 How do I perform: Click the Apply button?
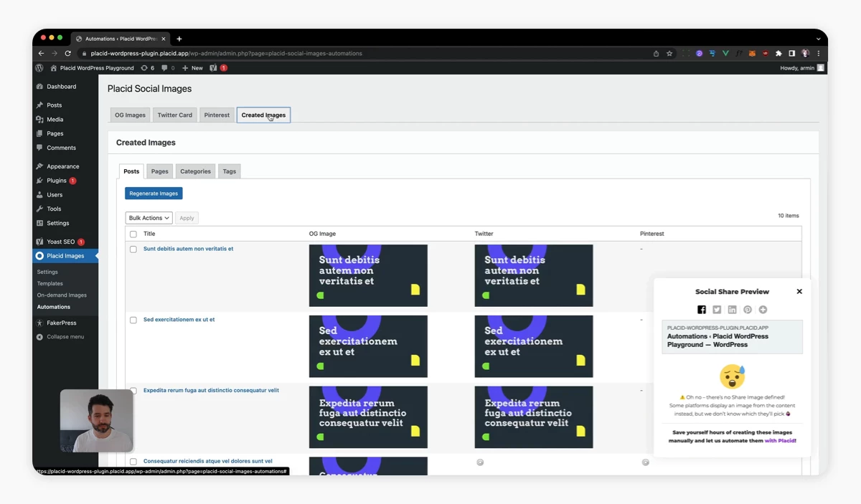187,218
